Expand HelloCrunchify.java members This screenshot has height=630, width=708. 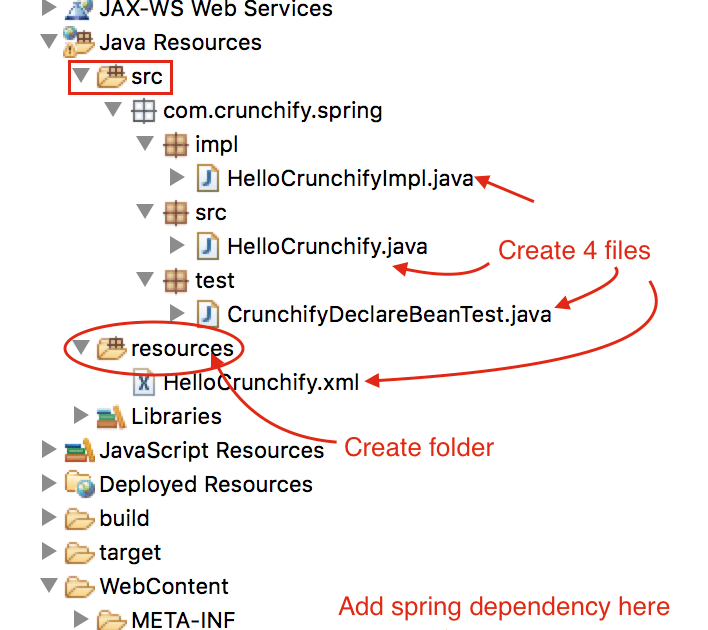tap(177, 245)
